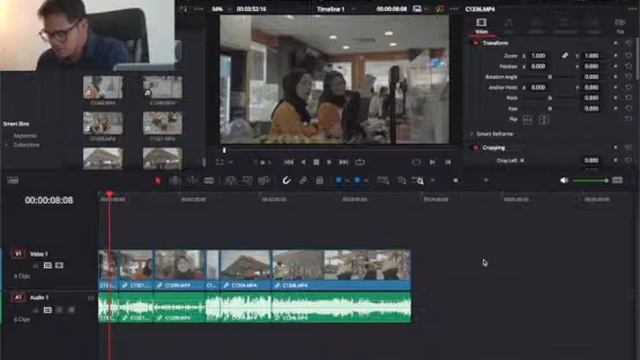640x360 pixels.
Task: Click the V1 track destination button
Action: tap(18, 254)
